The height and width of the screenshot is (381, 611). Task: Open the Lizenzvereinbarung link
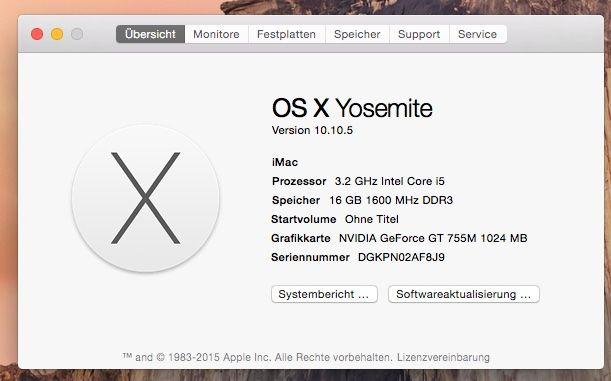tap(443, 357)
